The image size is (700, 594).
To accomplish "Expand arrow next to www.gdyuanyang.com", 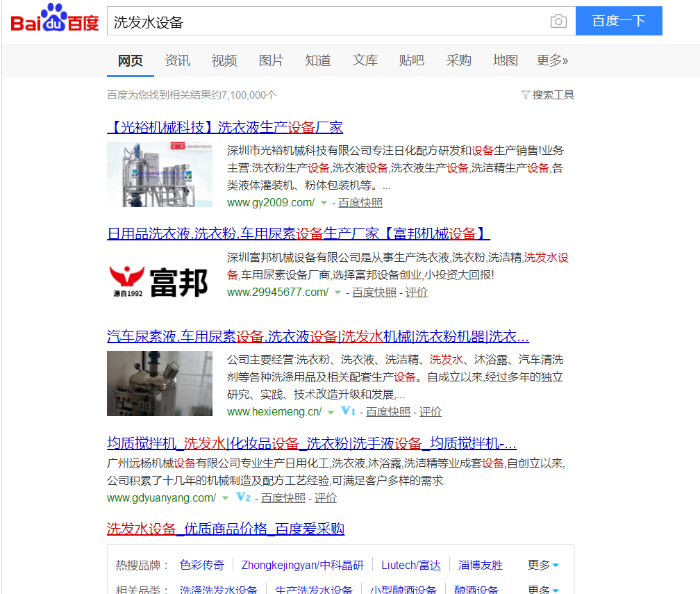I will click(225, 498).
